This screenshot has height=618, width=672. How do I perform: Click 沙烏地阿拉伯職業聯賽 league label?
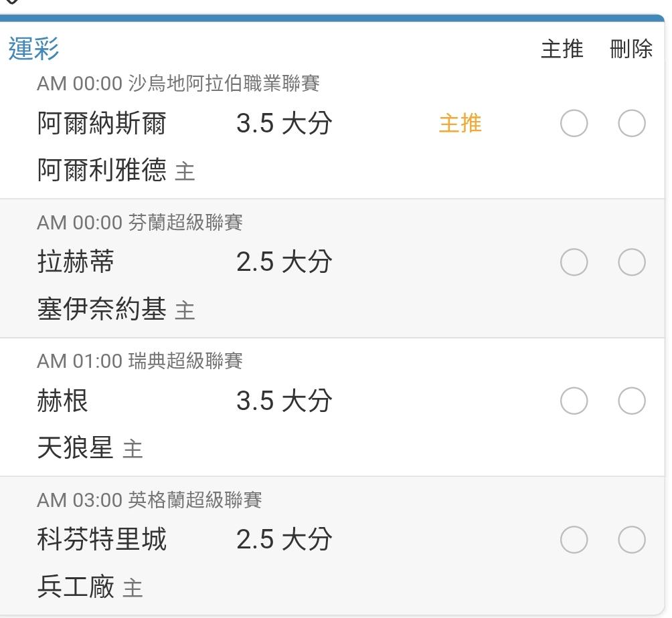[224, 84]
